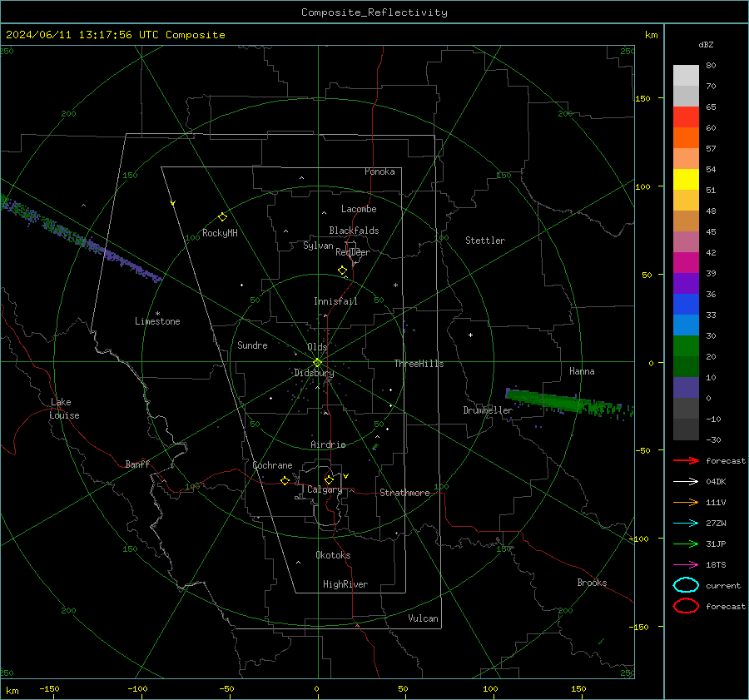Click the yellow diamond marker at radar center
This screenshot has height=700, width=749.
point(317,363)
